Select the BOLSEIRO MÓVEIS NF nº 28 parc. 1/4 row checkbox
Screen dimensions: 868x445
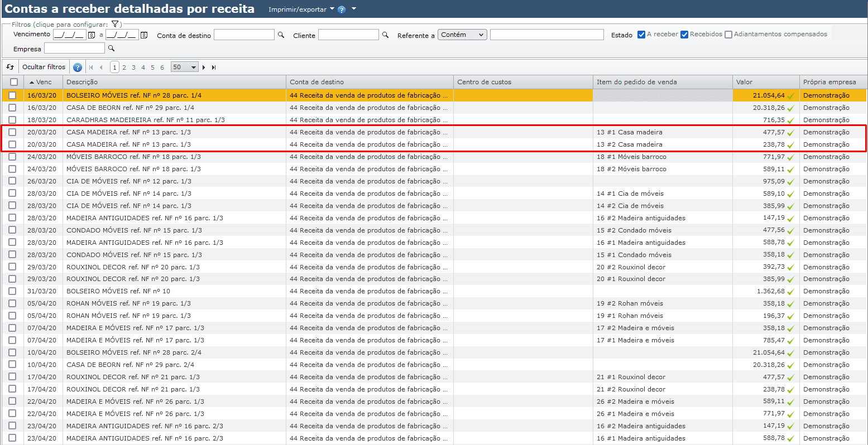click(x=12, y=95)
